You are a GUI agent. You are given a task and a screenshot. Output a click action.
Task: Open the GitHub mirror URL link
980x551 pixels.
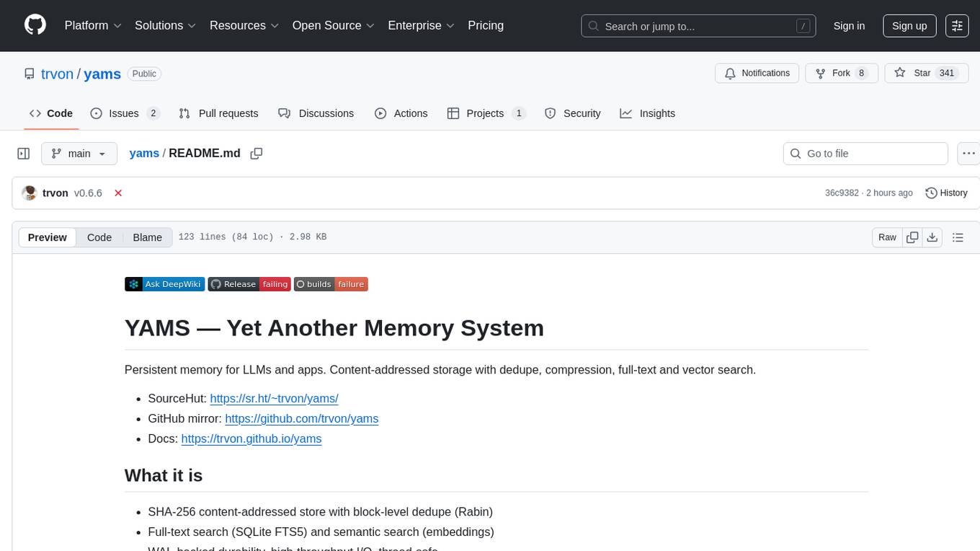coord(301,418)
